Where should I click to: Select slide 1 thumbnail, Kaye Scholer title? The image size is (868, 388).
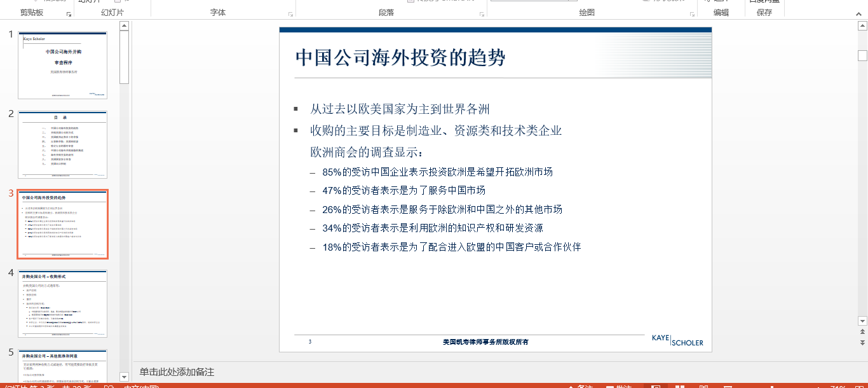[63, 65]
